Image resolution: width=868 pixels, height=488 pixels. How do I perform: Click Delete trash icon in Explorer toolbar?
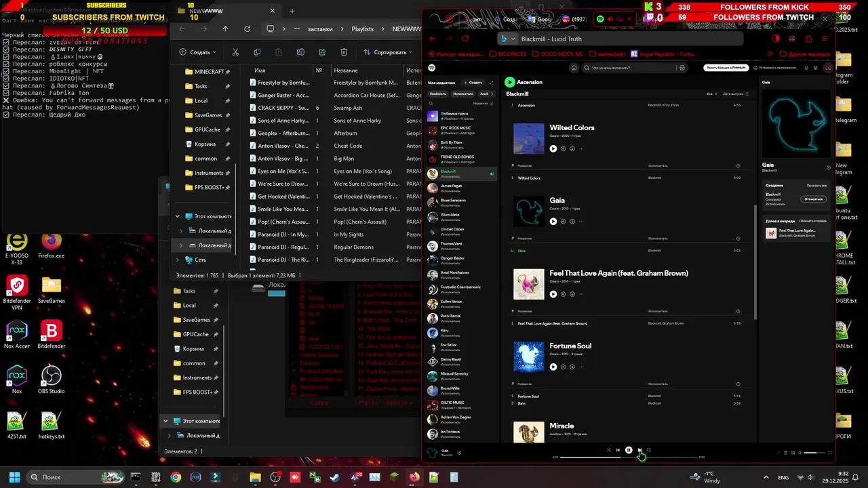coord(344,52)
